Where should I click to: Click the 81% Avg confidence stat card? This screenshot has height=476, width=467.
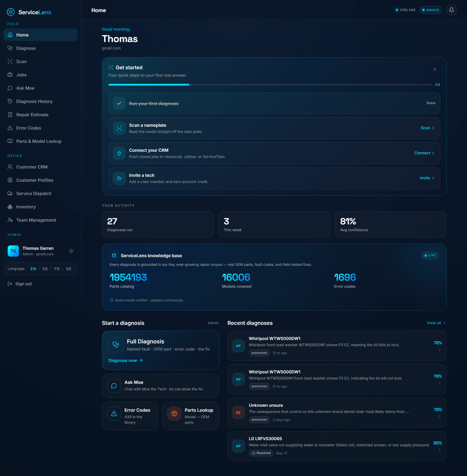[x=391, y=224]
